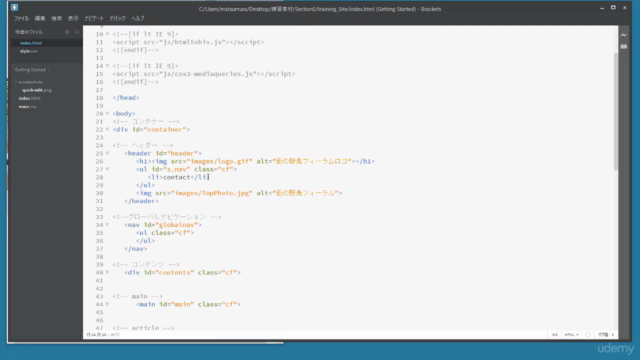640x360 pixels.
Task: Click "images/logo.gif" string on line 26
Action: tap(220, 161)
